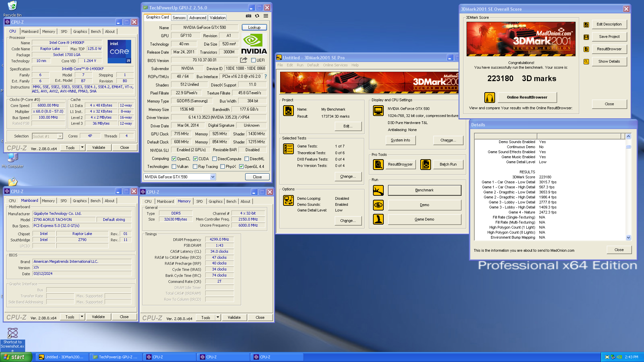Toggle the OpenGL 4.4 checkbox
The width and height of the screenshot is (644, 362).
click(241, 167)
